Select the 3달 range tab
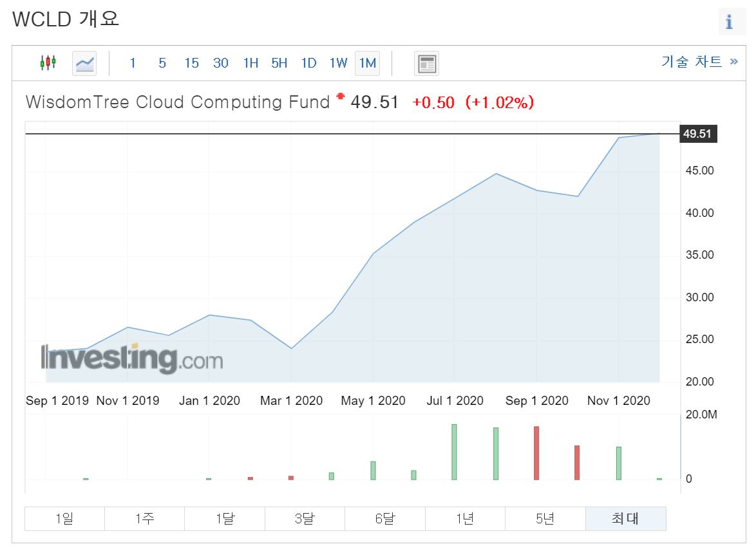 tap(305, 519)
